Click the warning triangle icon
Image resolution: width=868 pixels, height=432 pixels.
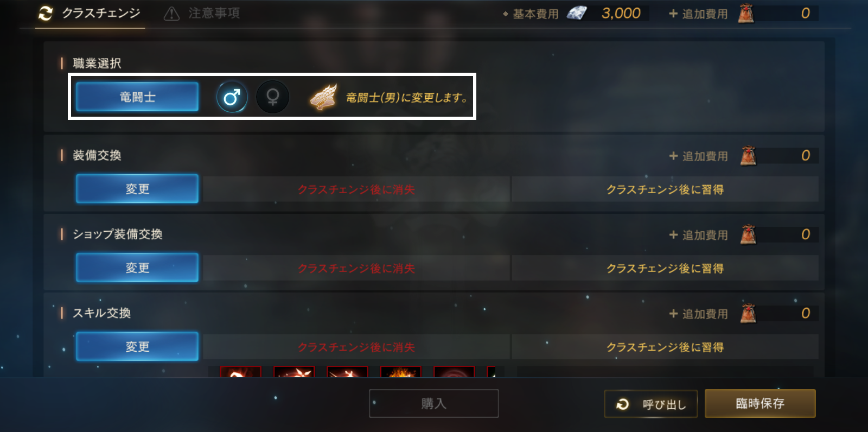171,14
